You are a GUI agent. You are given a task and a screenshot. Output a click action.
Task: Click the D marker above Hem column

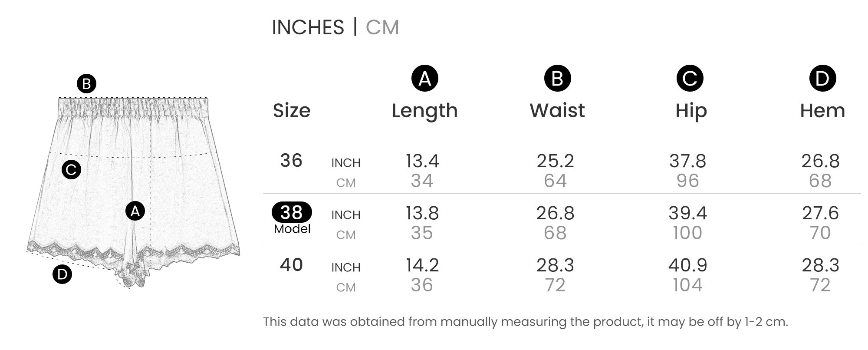[x=822, y=79]
